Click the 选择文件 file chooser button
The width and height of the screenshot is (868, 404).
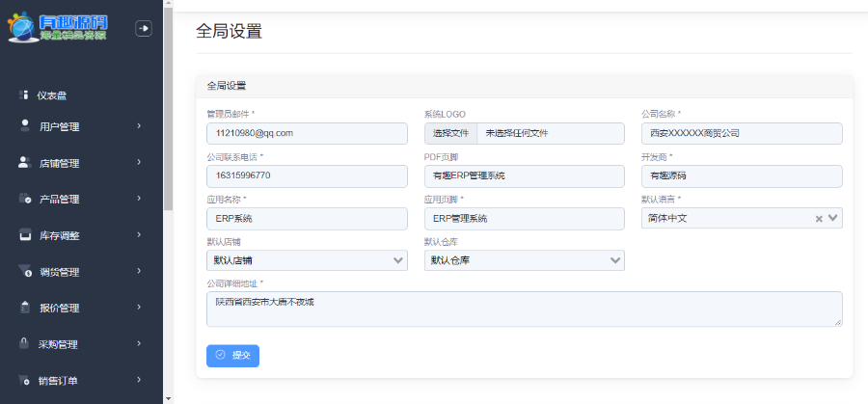[x=450, y=133]
